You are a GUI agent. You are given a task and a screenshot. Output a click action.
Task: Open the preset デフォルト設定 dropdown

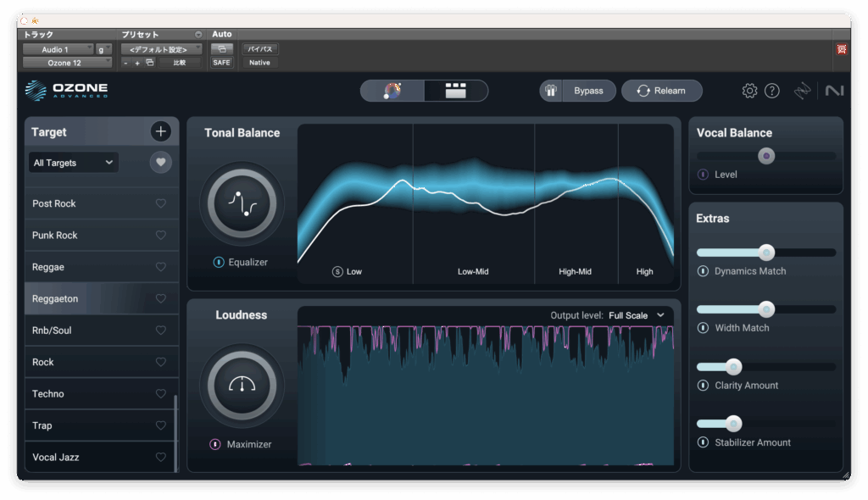click(x=161, y=49)
